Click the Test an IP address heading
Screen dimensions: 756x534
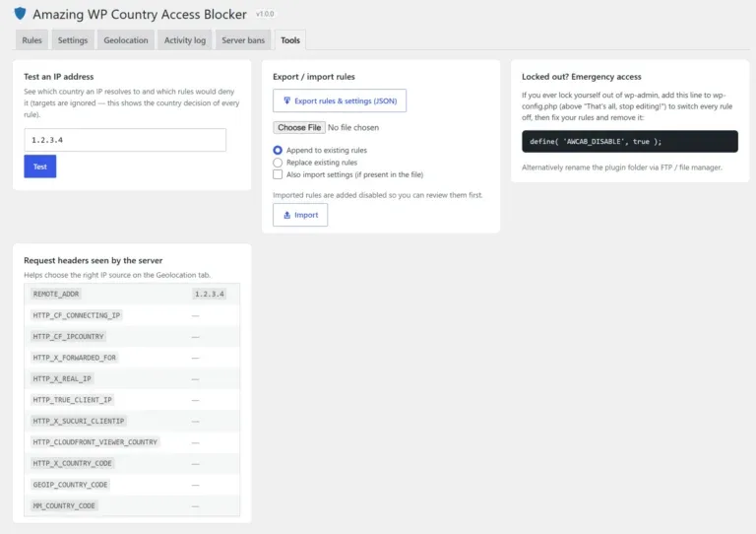59,77
